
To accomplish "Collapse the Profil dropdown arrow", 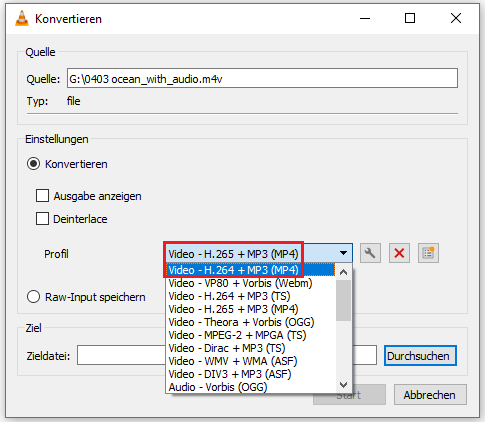I will [343, 253].
